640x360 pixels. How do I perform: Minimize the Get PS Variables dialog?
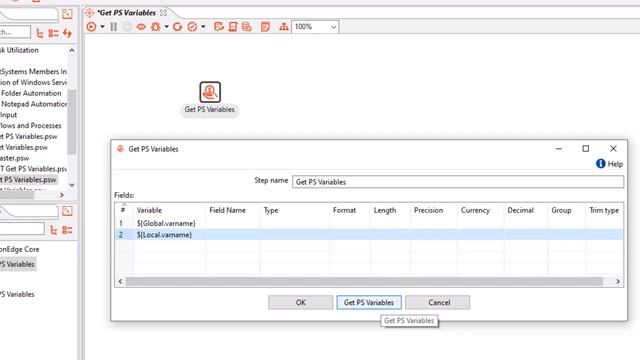point(559,149)
